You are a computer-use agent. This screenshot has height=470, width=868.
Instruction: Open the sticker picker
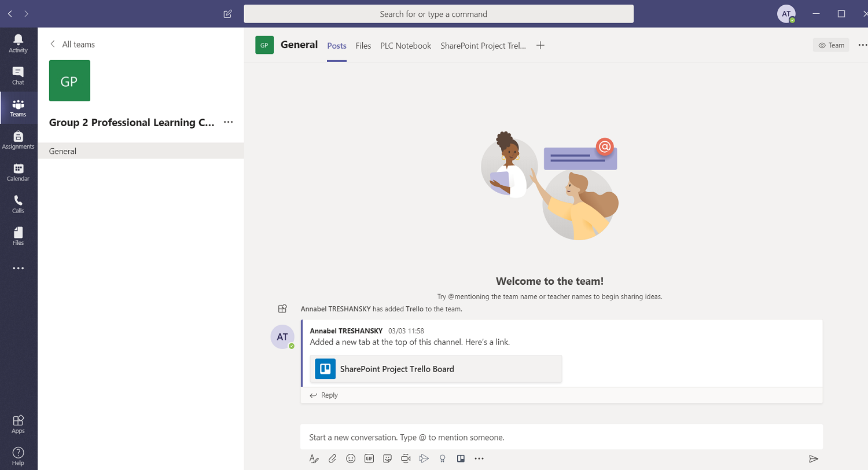(x=388, y=458)
